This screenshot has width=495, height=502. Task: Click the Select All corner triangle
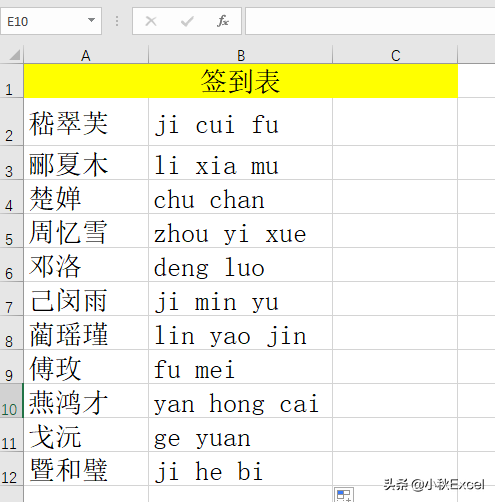click(14, 55)
